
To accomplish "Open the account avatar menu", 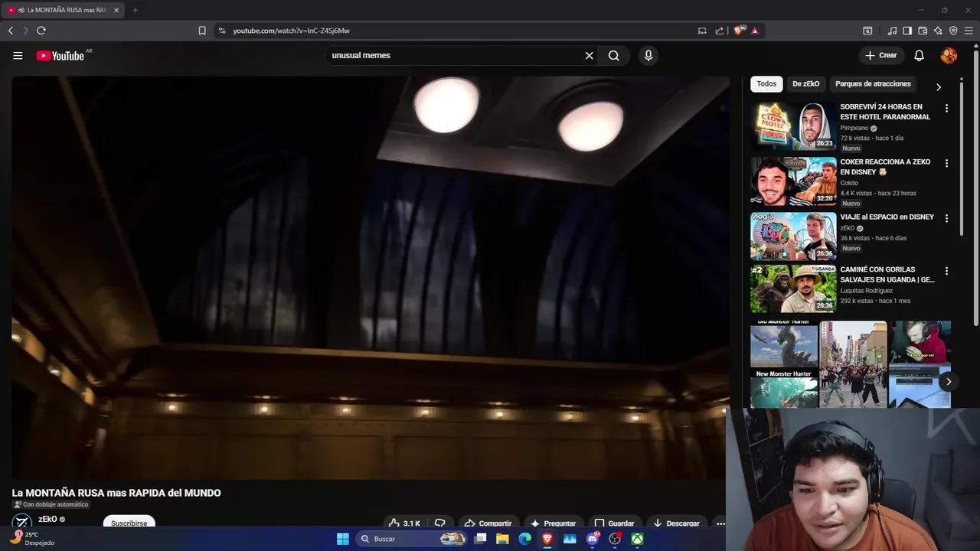I will (948, 55).
